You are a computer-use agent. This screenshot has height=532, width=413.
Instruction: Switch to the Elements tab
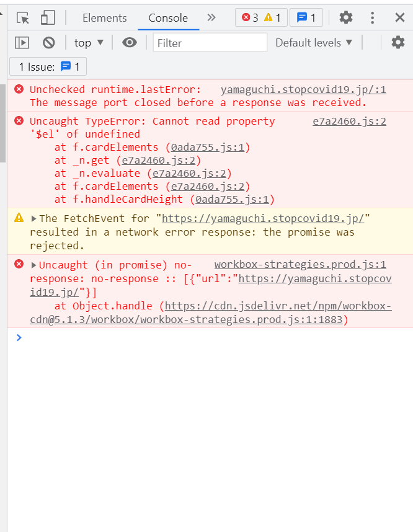coord(104,18)
